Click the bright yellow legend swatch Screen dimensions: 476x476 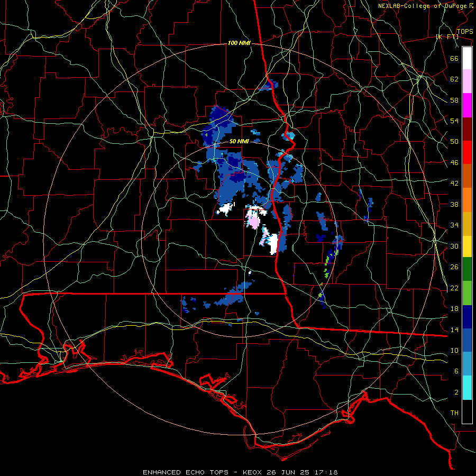point(467,246)
